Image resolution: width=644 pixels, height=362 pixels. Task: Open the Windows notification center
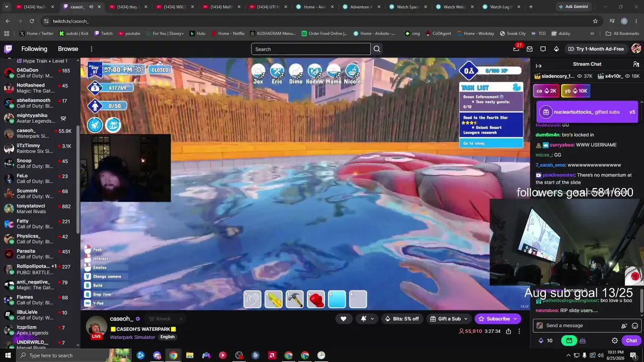coord(633,355)
